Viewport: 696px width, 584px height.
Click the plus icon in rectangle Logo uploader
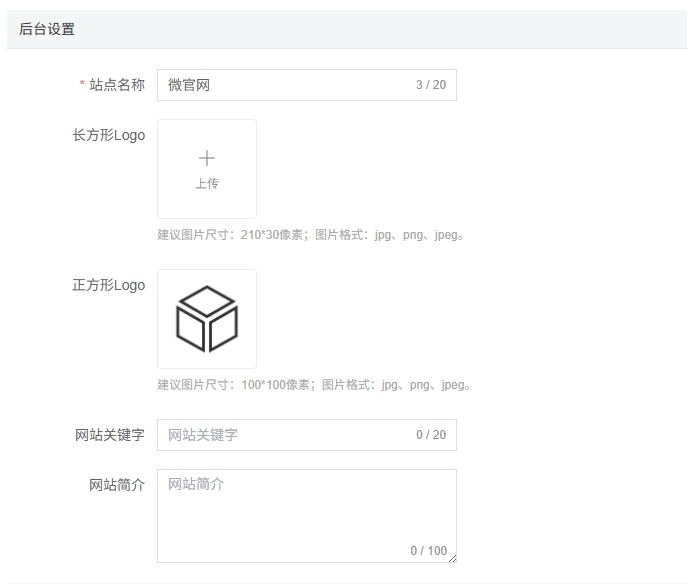pos(207,158)
